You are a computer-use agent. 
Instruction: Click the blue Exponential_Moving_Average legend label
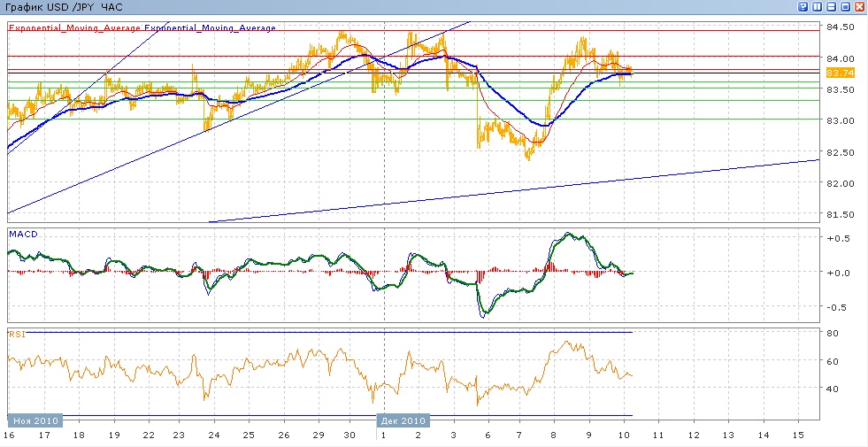(210, 28)
